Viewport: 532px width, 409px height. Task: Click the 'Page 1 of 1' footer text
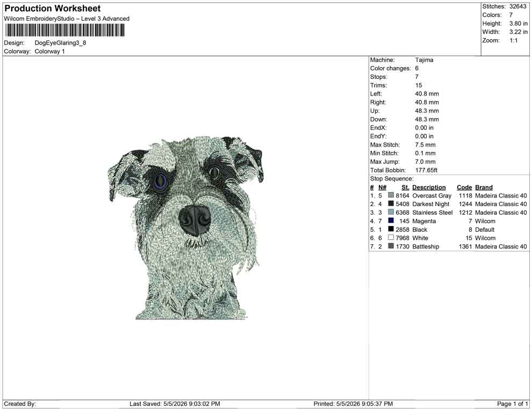pos(512,404)
